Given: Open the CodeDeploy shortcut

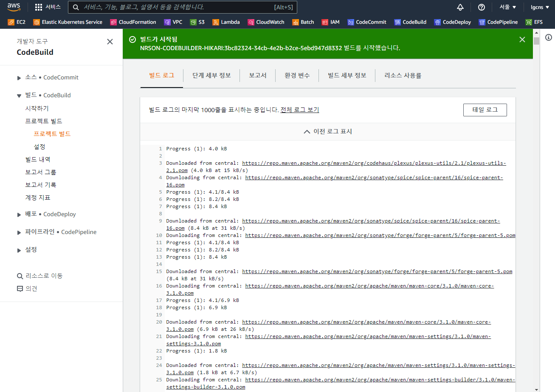Looking at the screenshot, I should (x=453, y=22).
